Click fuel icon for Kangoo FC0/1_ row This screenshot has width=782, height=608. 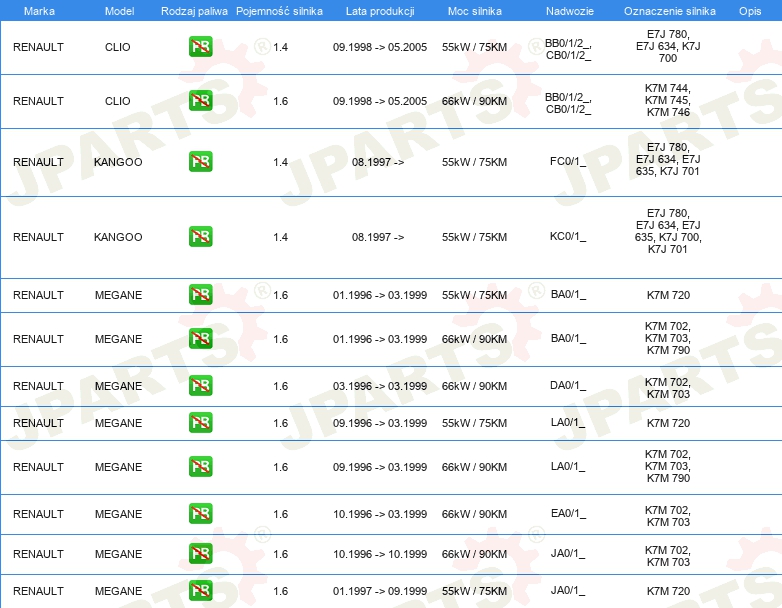click(x=200, y=162)
